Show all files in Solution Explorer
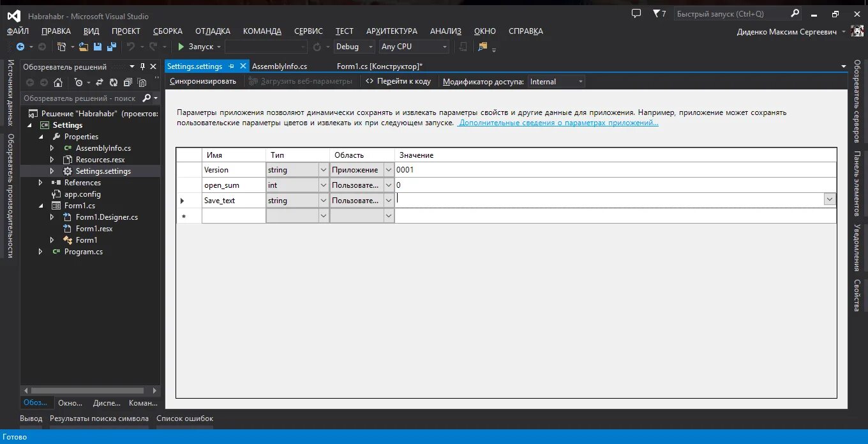The image size is (868, 444). (142, 82)
